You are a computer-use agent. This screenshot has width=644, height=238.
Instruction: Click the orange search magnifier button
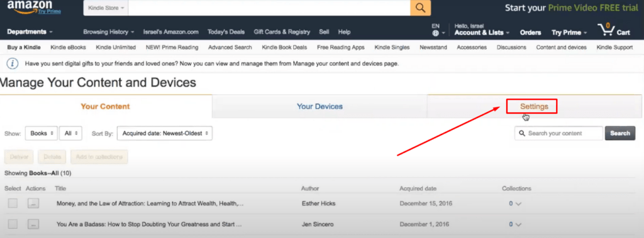coord(420,8)
